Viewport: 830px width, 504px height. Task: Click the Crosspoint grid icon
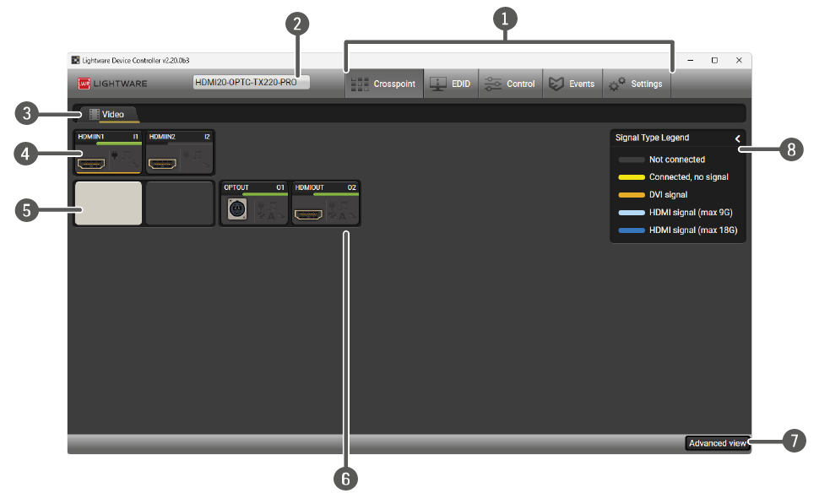tap(360, 84)
